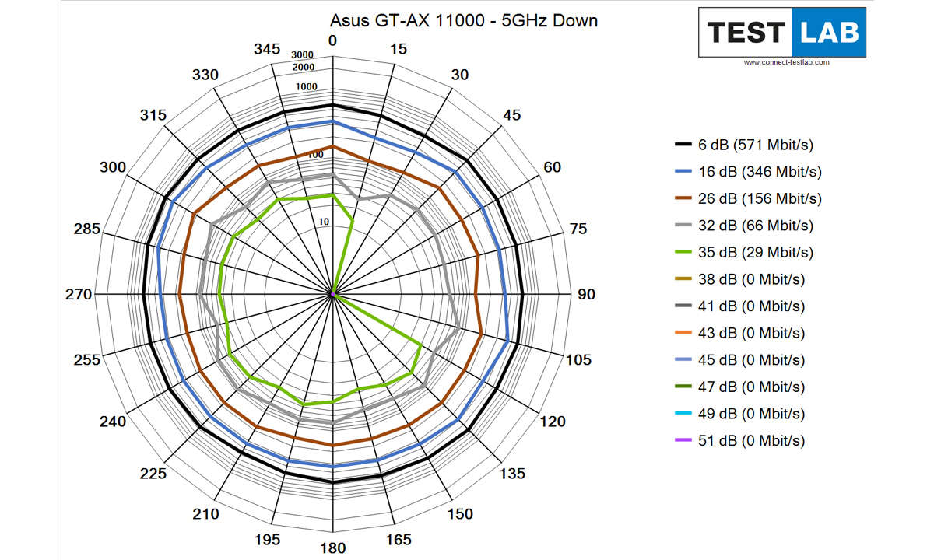Image resolution: width=934 pixels, height=560 pixels.
Task: Click the 165 degree angle label
Action: [399, 540]
